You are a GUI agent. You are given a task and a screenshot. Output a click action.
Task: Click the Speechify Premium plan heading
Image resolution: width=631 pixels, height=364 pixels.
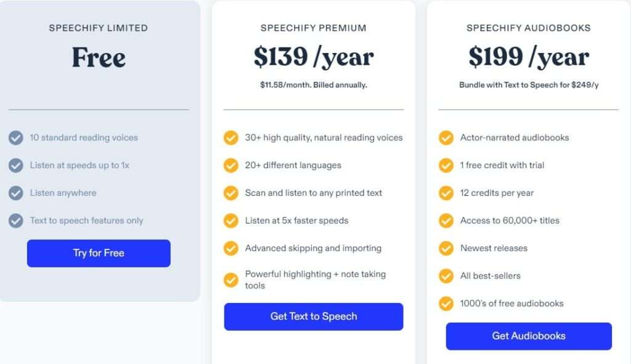point(314,28)
